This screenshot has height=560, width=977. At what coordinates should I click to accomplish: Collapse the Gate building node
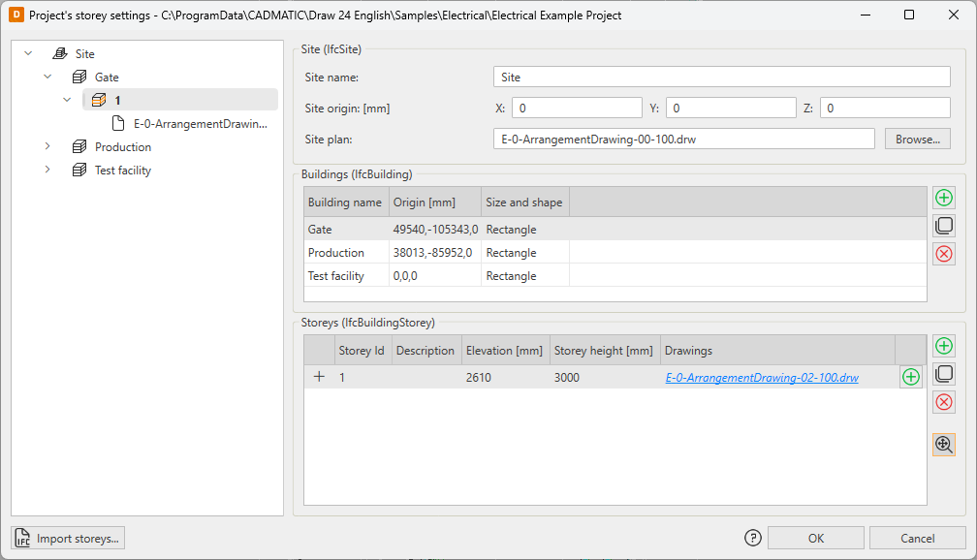pyautogui.click(x=47, y=77)
